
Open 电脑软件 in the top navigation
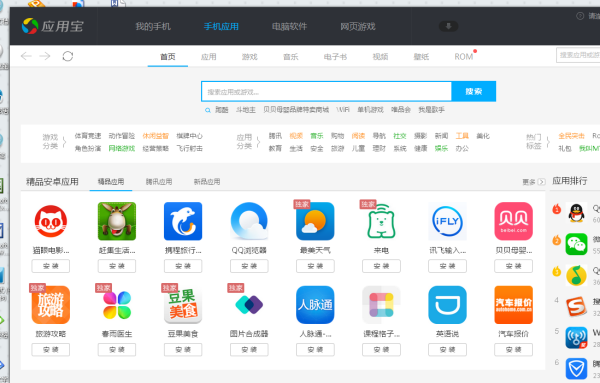[x=289, y=26]
